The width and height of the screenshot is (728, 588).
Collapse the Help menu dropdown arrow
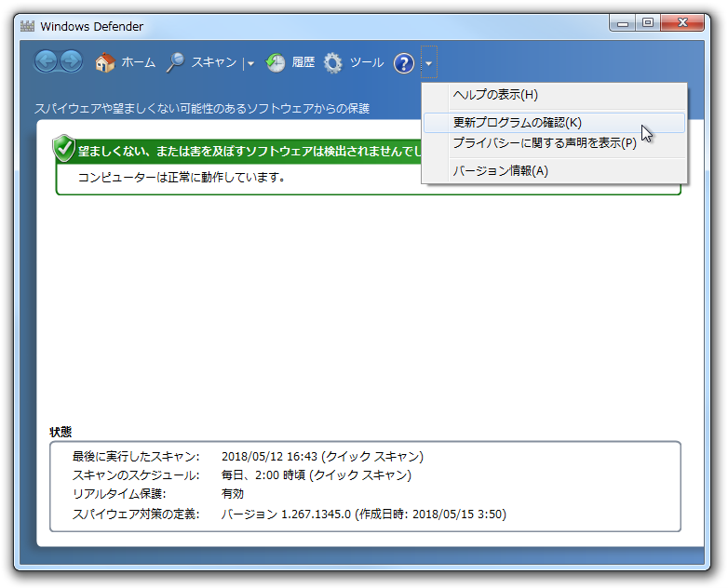428,63
